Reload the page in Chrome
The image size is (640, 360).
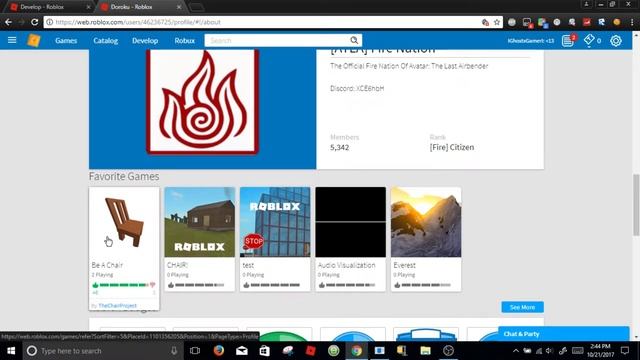point(35,22)
